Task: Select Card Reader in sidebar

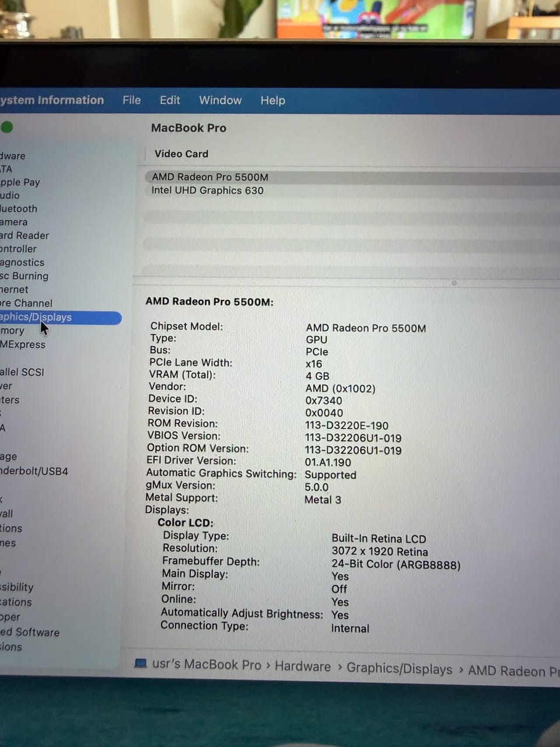Action: (x=24, y=236)
